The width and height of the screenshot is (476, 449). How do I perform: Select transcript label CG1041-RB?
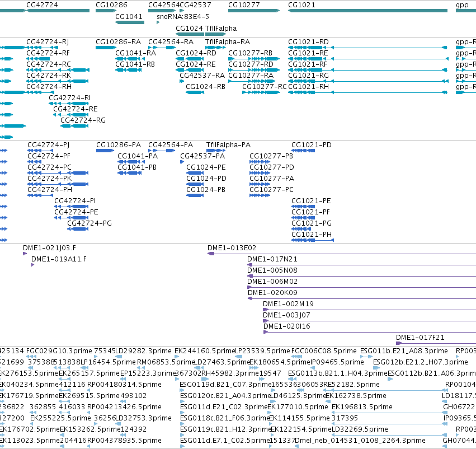[135, 64]
